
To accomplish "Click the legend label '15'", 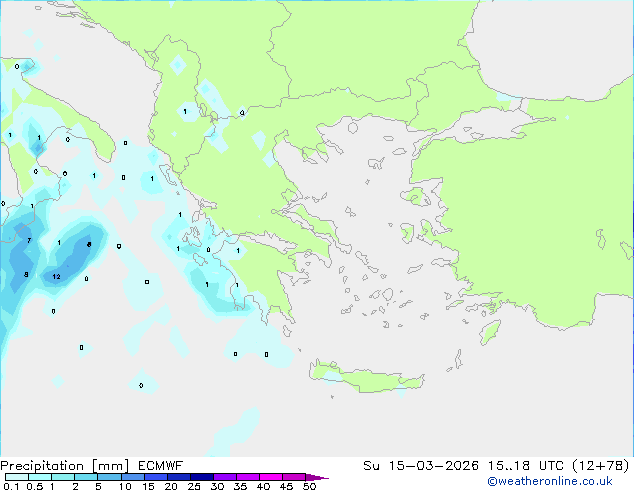I will [148, 486].
